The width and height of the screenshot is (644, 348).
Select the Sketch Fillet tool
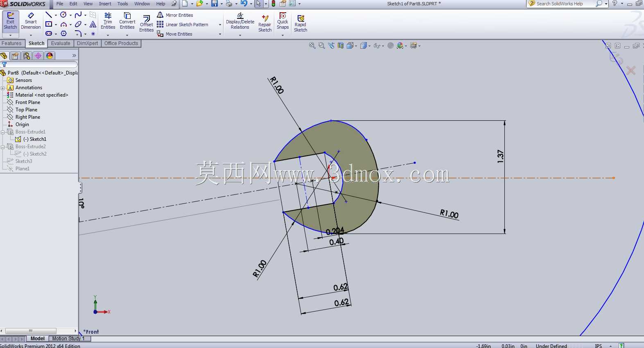click(78, 34)
